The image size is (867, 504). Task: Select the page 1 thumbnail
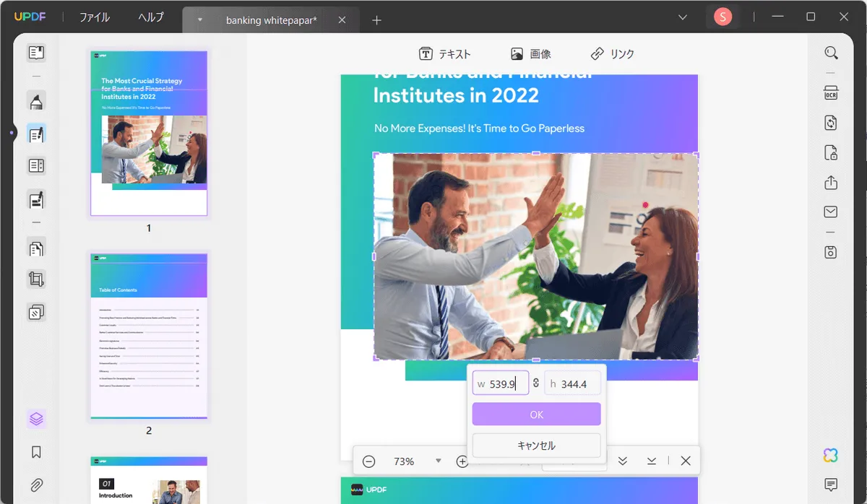click(x=149, y=133)
